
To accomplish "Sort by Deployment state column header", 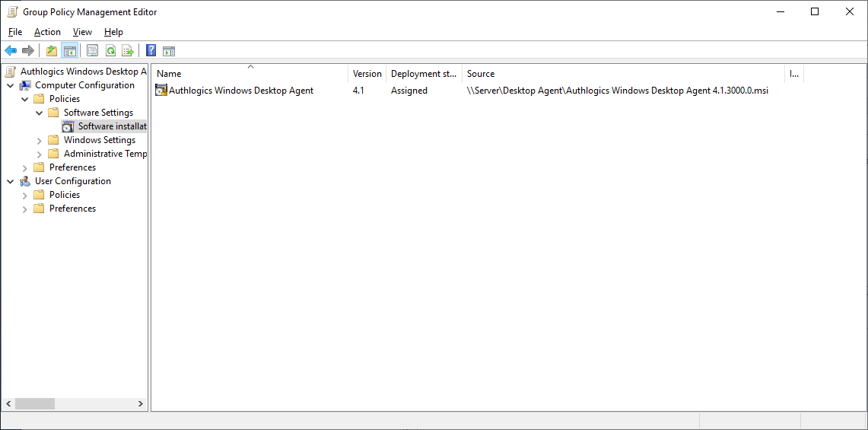I will pos(424,74).
